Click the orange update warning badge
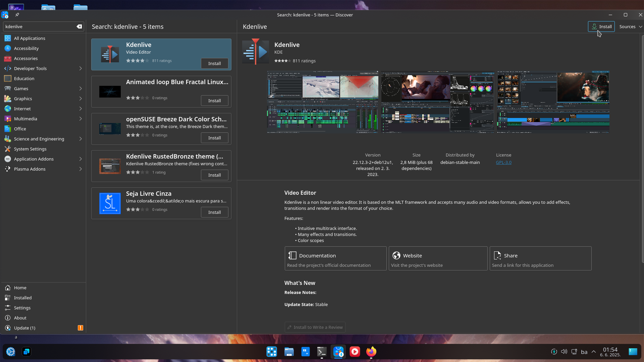The width and height of the screenshot is (644, 362). click(80, 328)
